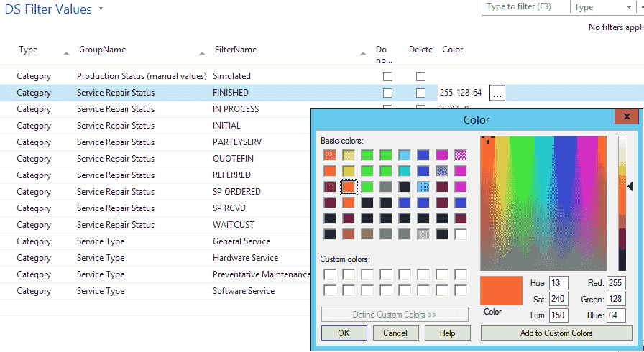Select the 255-128-64 color value cell
644x352 pixels.
pos(461,93)
